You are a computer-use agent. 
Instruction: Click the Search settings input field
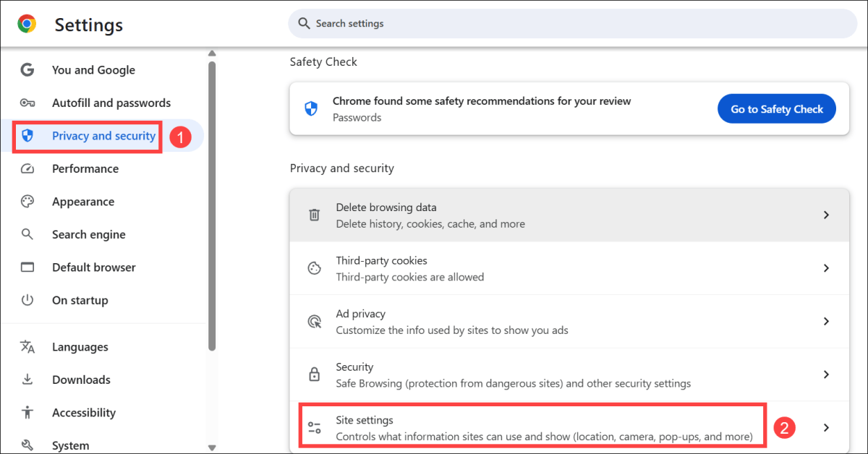coord(571,24)
